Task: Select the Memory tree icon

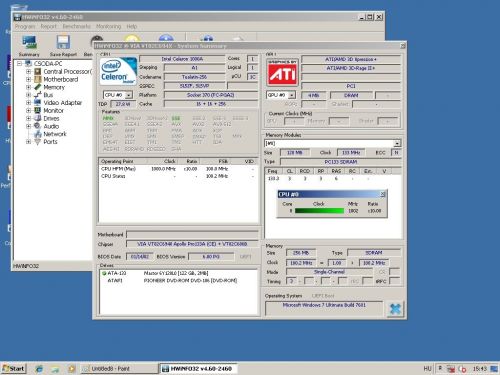Action: coord(38,87)
